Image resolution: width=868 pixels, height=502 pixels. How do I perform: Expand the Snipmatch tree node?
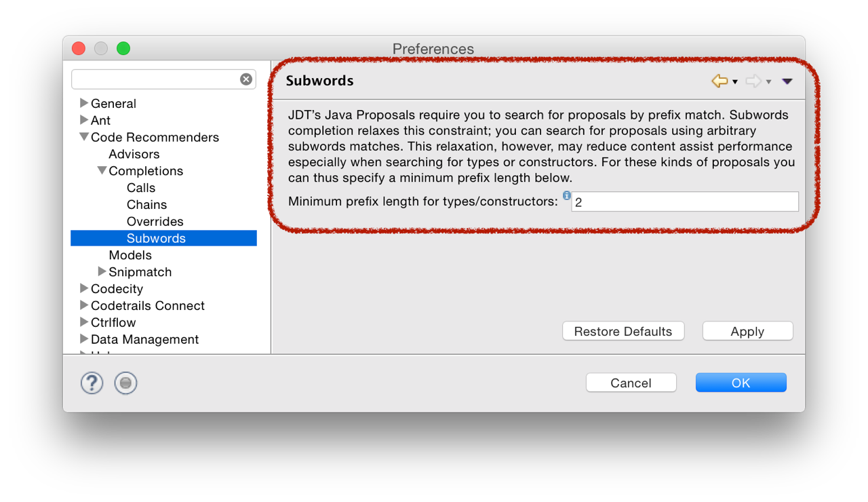(x=102, y=271)
